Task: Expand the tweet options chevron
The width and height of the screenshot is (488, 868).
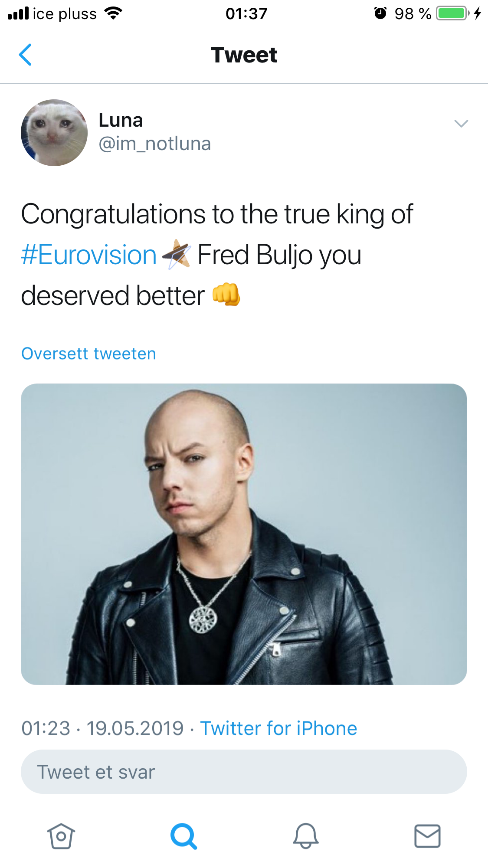Action: point(461,124)
